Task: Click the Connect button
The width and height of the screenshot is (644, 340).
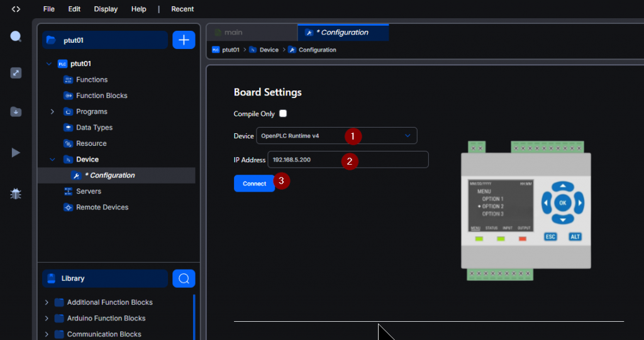Action: click(254, 184)
